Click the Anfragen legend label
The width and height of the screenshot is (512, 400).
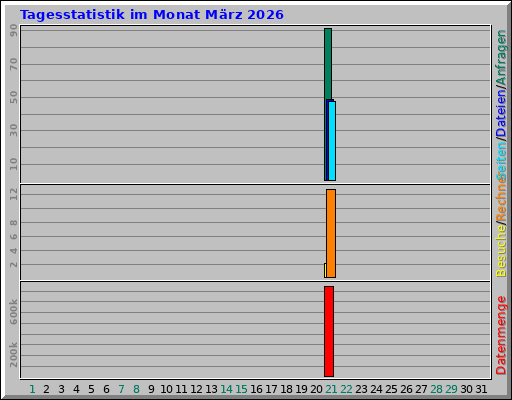[501, 57]
